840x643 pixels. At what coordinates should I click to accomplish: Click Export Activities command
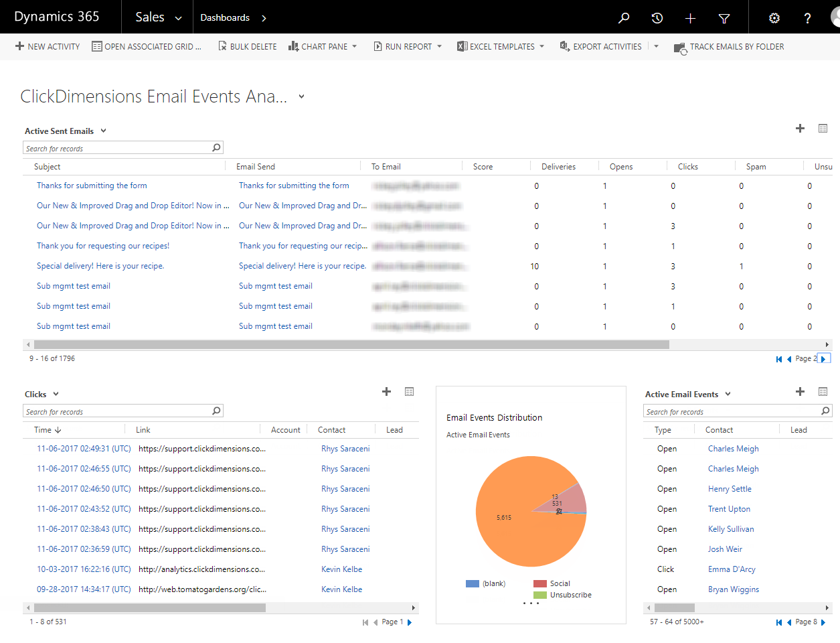pyautogui.click(x=600, y=47)
